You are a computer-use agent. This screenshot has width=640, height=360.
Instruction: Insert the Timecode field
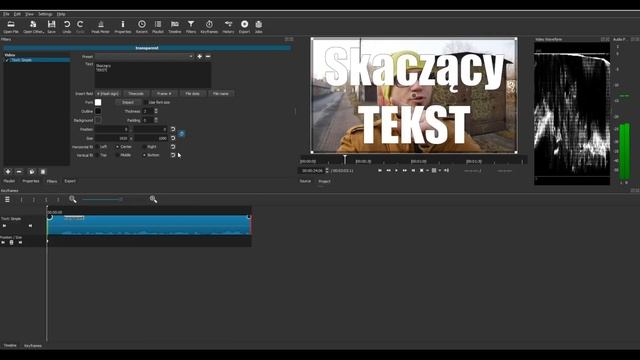[x=136, y=94]
